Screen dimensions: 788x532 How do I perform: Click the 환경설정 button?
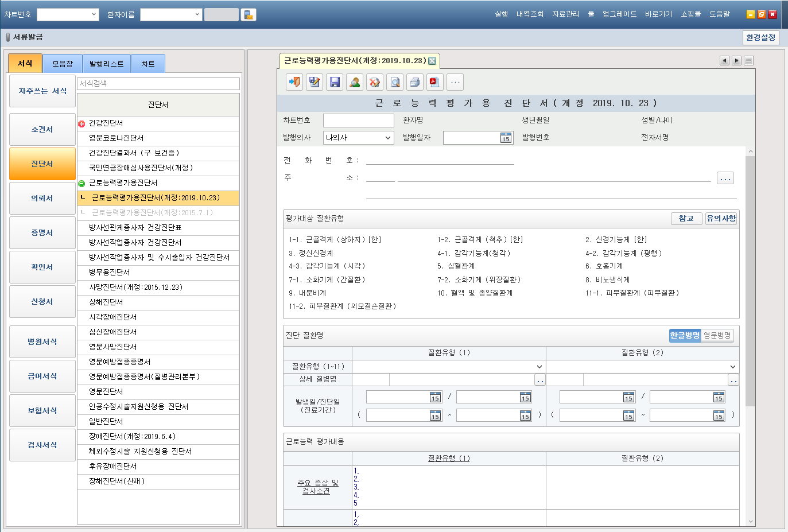click(760, 37)
